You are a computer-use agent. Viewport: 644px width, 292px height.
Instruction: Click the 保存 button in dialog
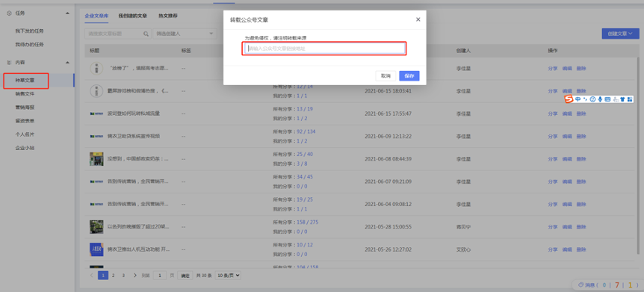click(x=409, y=76)
